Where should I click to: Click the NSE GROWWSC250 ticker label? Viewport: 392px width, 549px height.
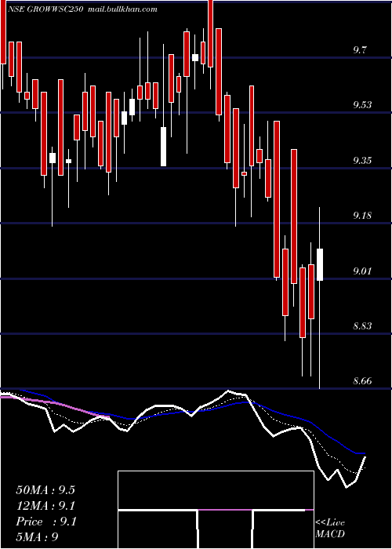[45, 9]
